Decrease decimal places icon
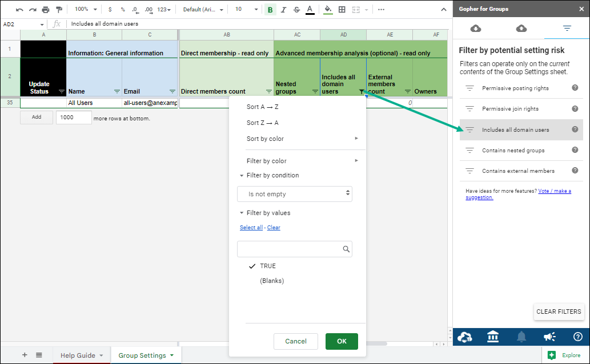 coord(135,10)
